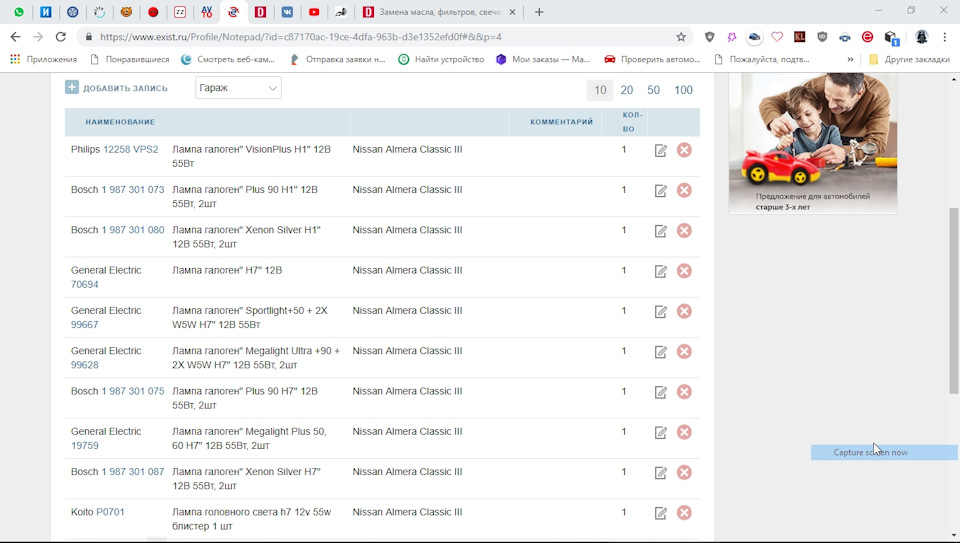Show 100 items per page
This screenshot has height=543, width=960.
[x=683, y=90]
